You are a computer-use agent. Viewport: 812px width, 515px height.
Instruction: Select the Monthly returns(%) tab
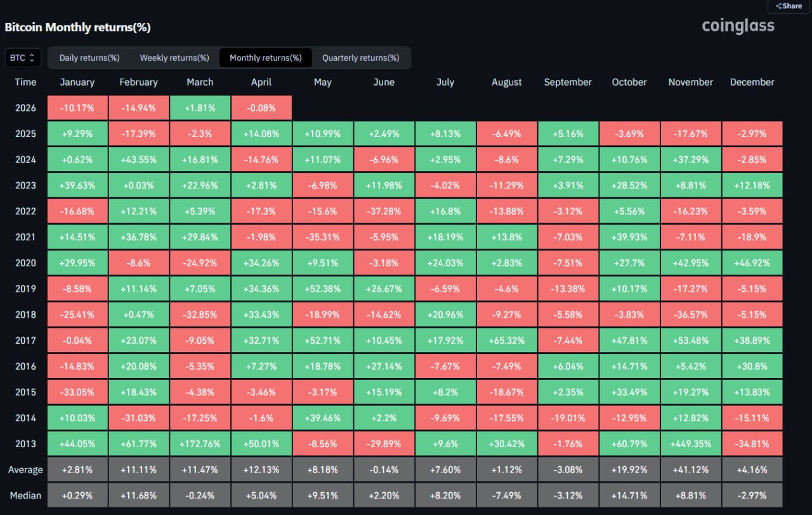(265, 58)
